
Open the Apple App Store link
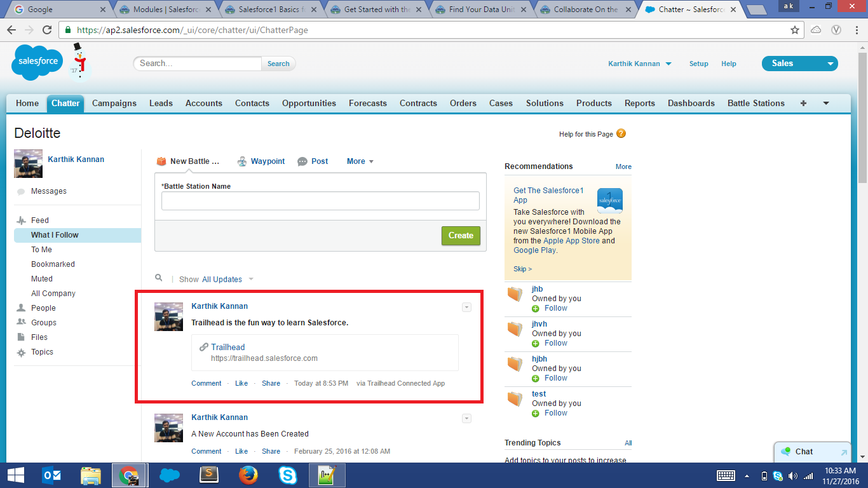(571, 241)
